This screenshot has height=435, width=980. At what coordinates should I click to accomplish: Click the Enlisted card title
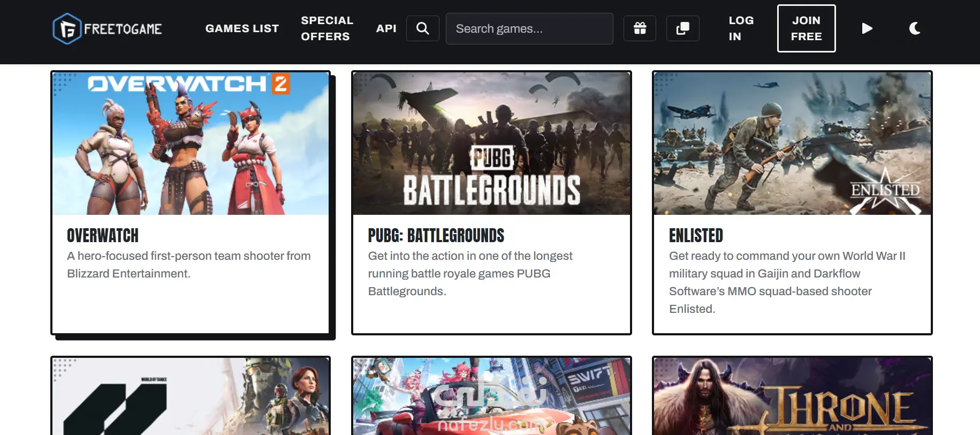pyautogui.click(x=696, y=235)
